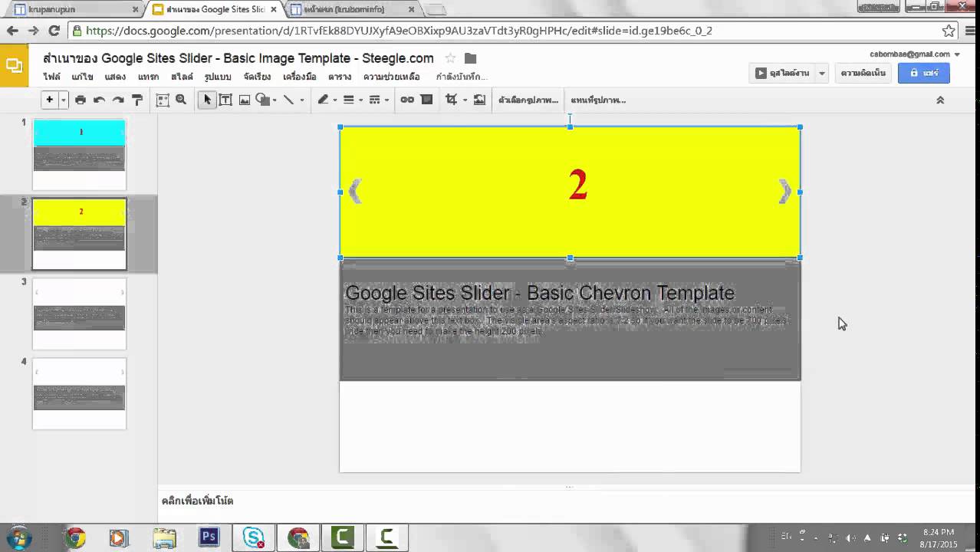The image size is (980, 552).
Task: Open Photoshop from the taskbar
Action: (x=209, y=537)
